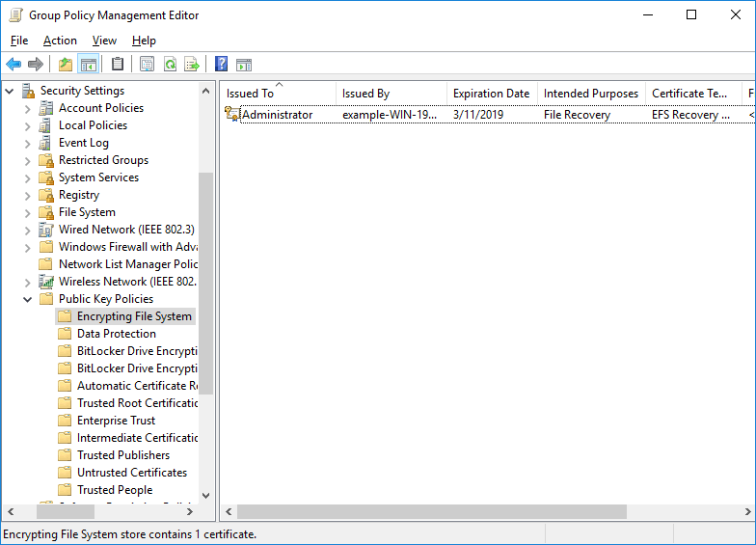The width and height of the screenshot is (756, 545).
Task: Sort by Expiration Date column header
Action: click(492, 93)
